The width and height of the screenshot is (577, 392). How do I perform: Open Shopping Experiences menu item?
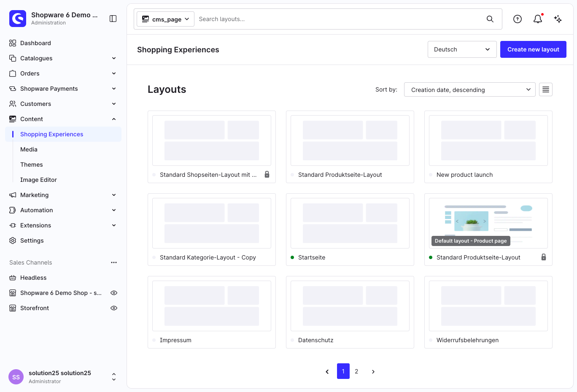pos(63,134)
